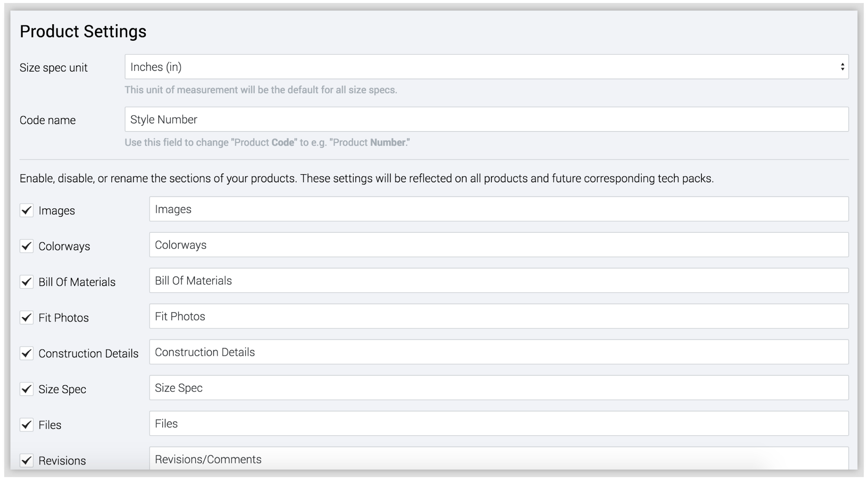This screenshot has height=480, width=868.
Task: Click the Size spec unit stepper arrows
Action: tap(842, 67)
